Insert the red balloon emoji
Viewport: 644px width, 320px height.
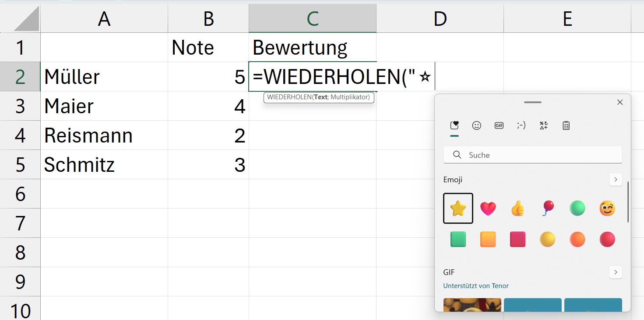548,208
